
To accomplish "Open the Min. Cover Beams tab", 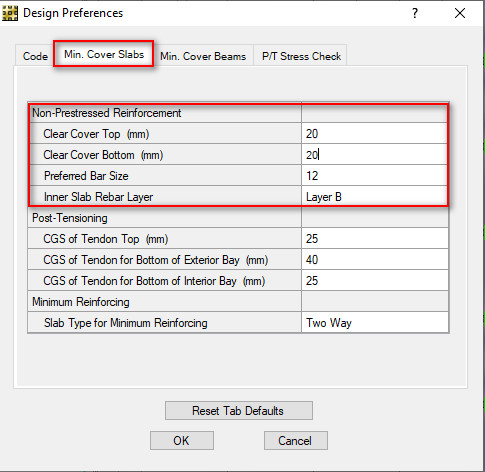I will click(203, 56).
